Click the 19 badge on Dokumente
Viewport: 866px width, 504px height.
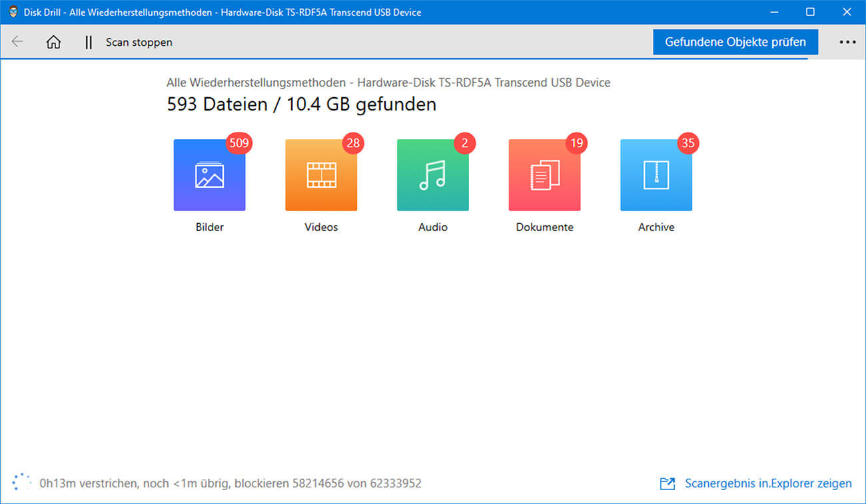click(x=576, y=143)
